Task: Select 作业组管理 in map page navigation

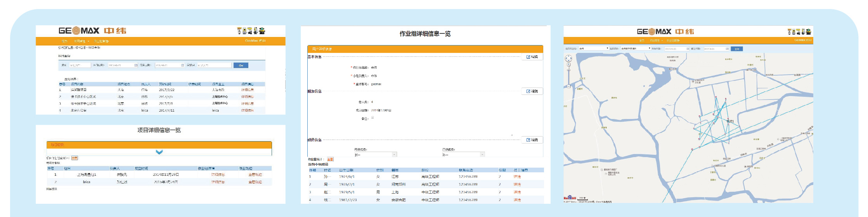Action: point(673,40)
